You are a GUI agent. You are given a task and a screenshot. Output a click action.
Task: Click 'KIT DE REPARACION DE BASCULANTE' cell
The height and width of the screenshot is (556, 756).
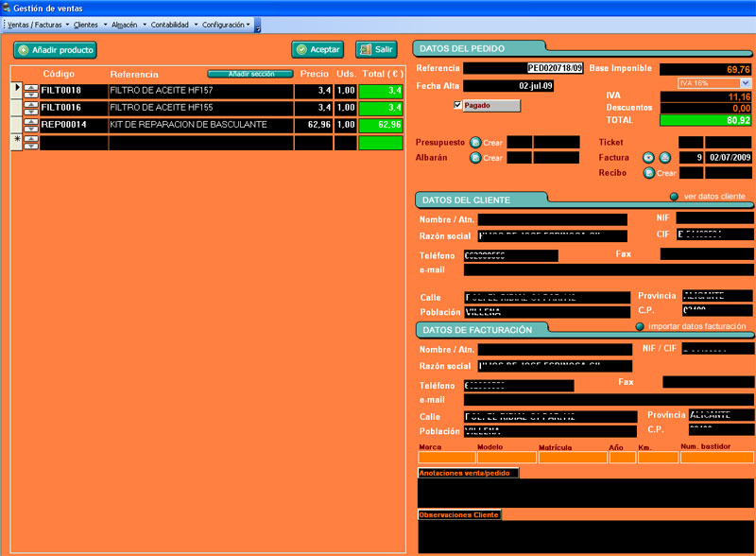pyautogui.click(x=201, y=125)
